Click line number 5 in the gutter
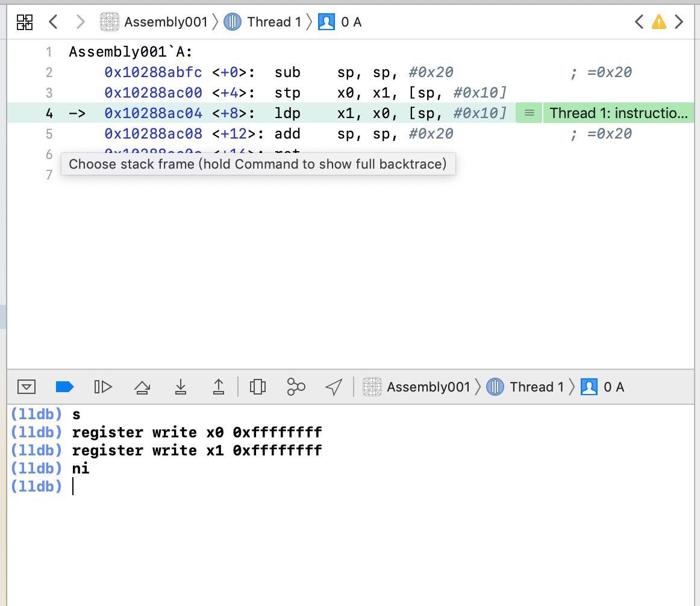This screenshot has width=700, height=606. (49, 134)
